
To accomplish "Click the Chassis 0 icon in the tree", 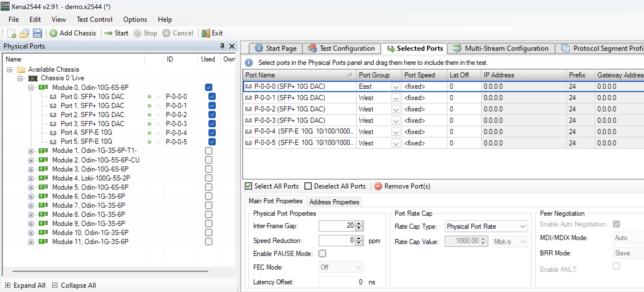I will (33, 78).
